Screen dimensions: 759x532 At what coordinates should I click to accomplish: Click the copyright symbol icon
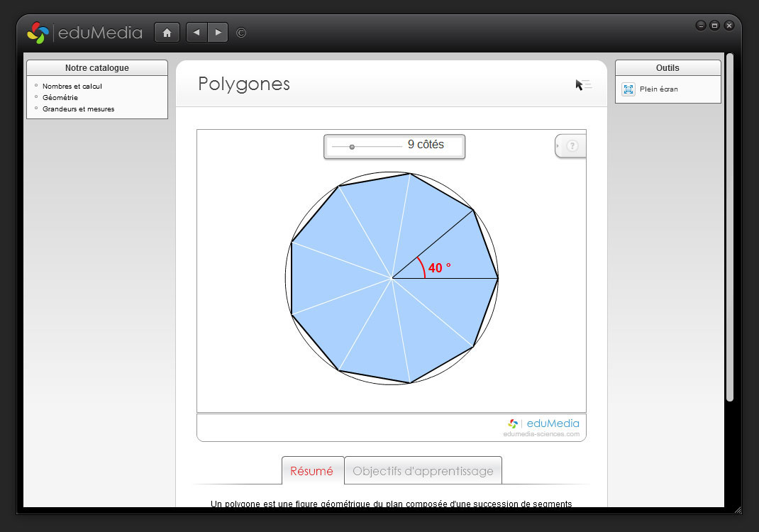(241, 33)
